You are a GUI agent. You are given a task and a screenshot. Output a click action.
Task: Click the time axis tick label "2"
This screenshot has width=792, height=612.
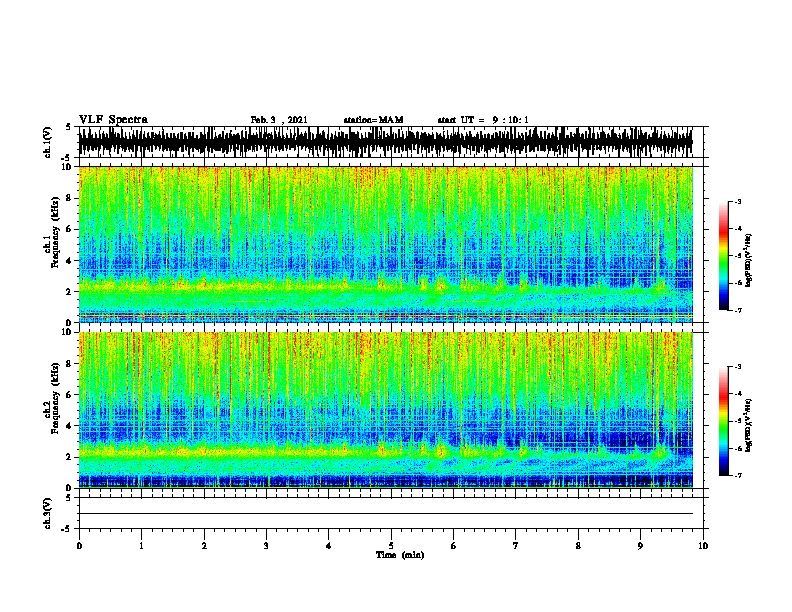[204, 546]
